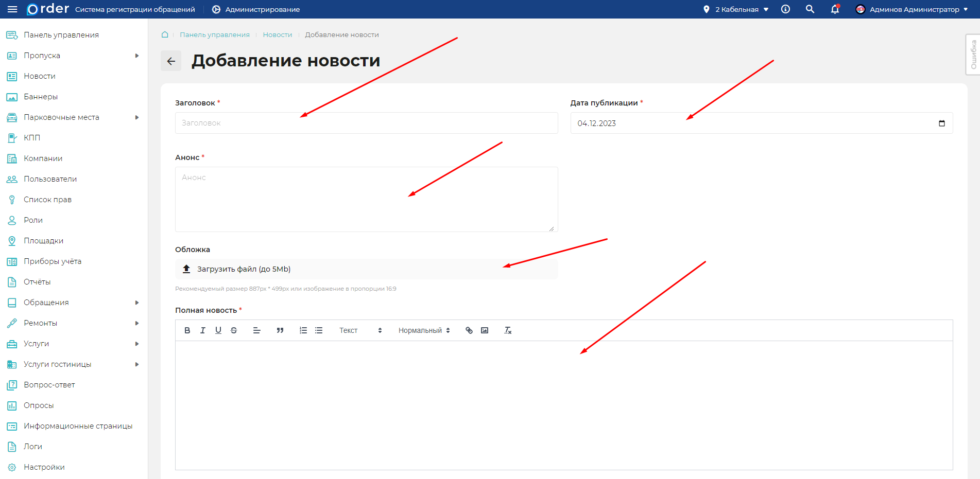
Task: Toggle an ordered list in the editor
Action: point(303,330)
